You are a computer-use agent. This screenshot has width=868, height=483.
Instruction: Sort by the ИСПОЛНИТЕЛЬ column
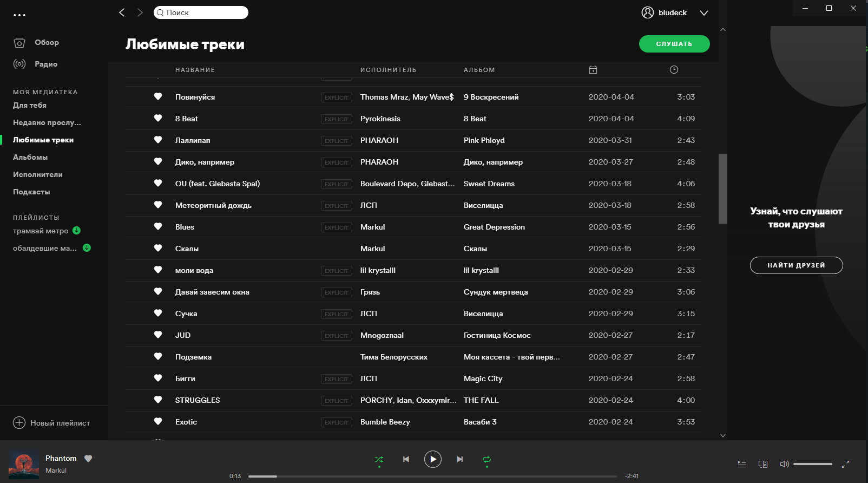(x=389, y=70)
